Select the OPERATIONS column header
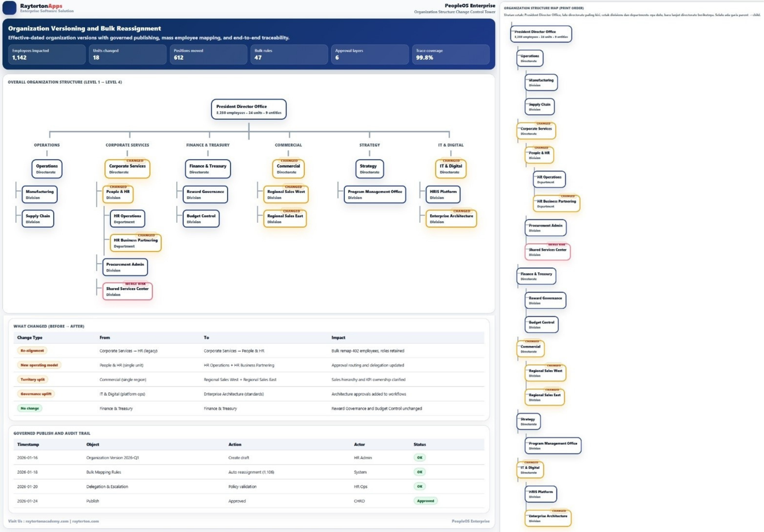The width and height of the screenshot is (764, 532). 46,145
